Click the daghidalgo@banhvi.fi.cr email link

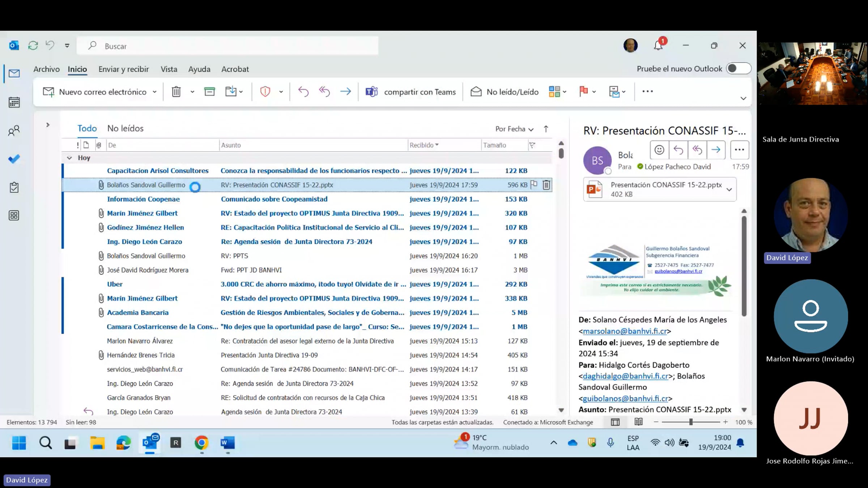point(626,376)
